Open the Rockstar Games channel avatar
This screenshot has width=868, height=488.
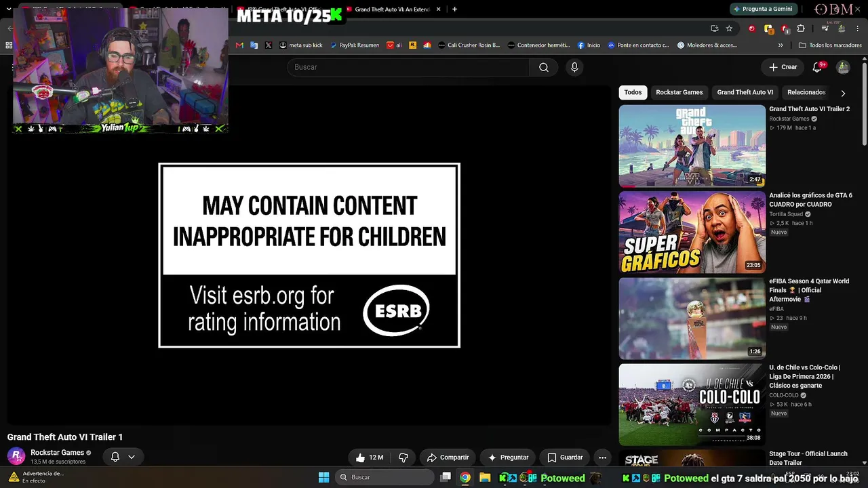[16, 456]
